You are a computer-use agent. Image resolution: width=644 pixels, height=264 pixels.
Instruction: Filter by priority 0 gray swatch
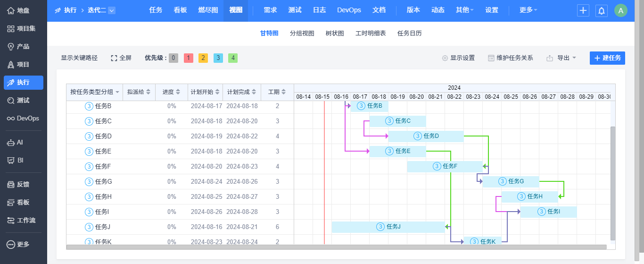(x=173, y=58)
